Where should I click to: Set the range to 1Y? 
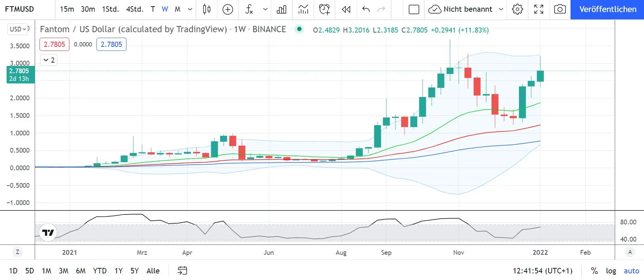pyautogui.click(x=118, y=271)
